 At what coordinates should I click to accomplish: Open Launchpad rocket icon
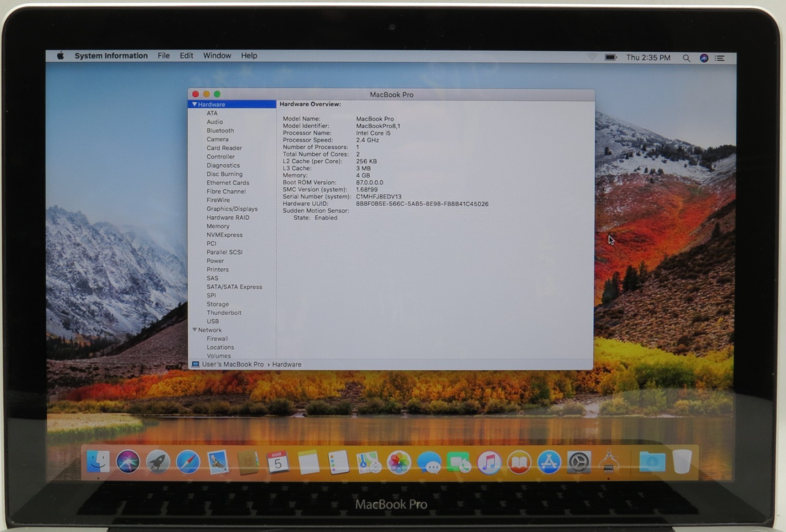click(x=158, y=462)
